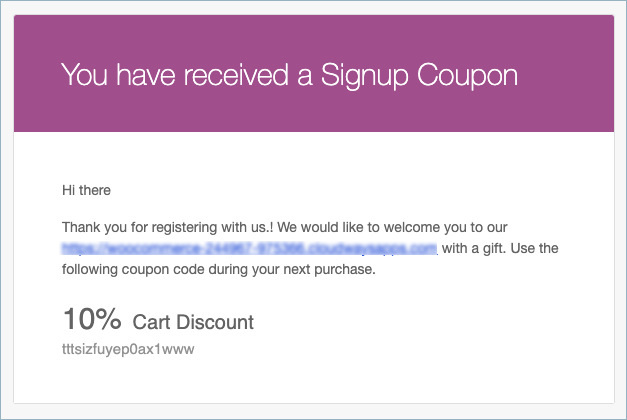Open the blurred store URL link
Viewport: 627px width, 420px height.
(250, 248)
